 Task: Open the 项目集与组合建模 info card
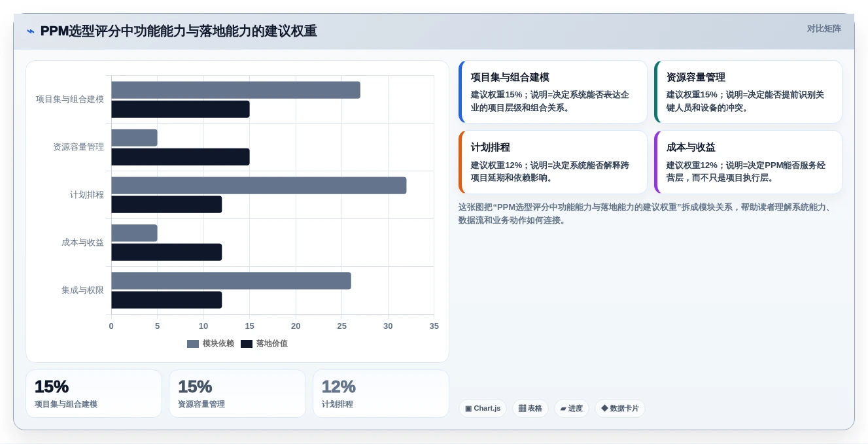[x=553, y=92]
